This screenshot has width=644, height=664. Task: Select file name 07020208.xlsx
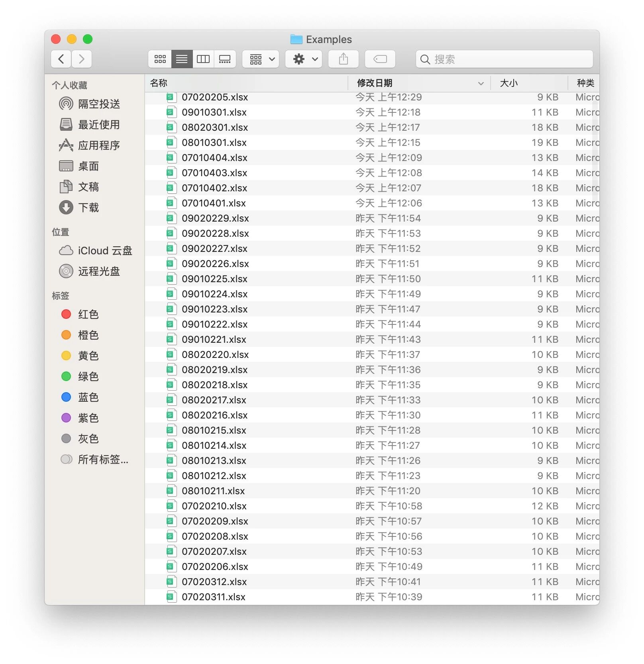point(215,536)
